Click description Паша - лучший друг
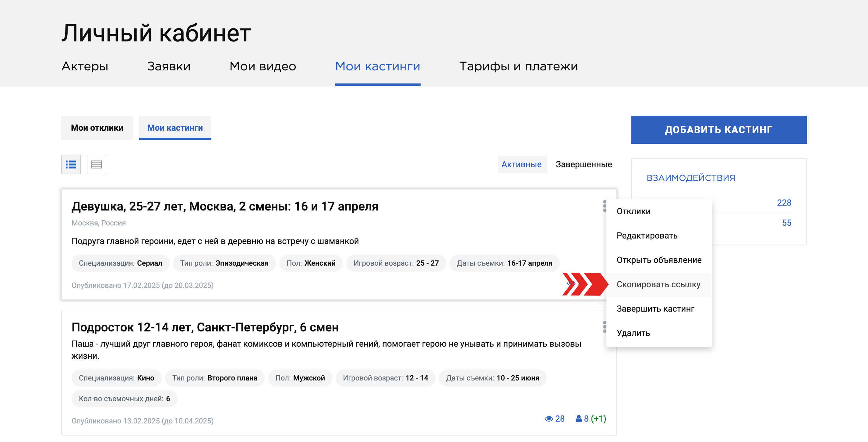 tap(326, 350)
